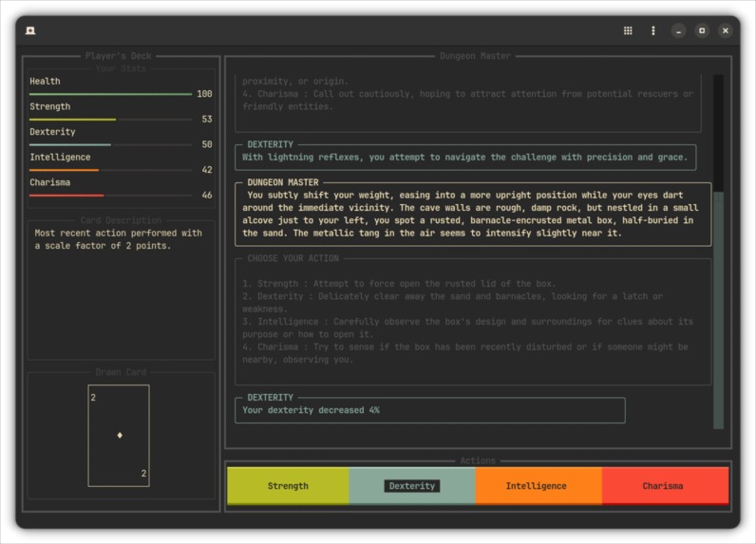Click the 'Your Stats' section label

coord(121,68)
